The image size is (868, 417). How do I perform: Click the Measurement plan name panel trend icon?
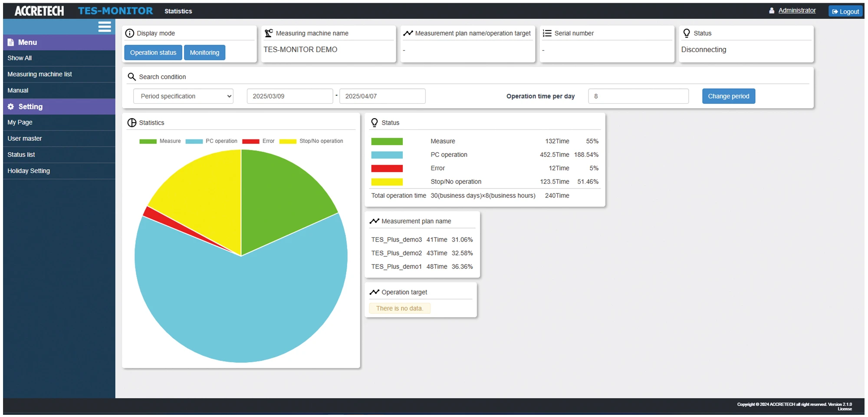pyautogui.click(x=375, y=221)
